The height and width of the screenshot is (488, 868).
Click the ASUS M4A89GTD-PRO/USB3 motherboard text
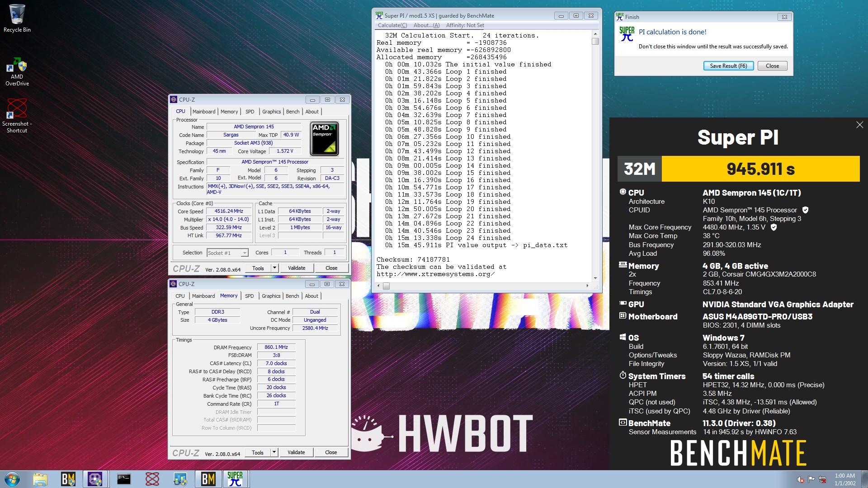point(757,317)
